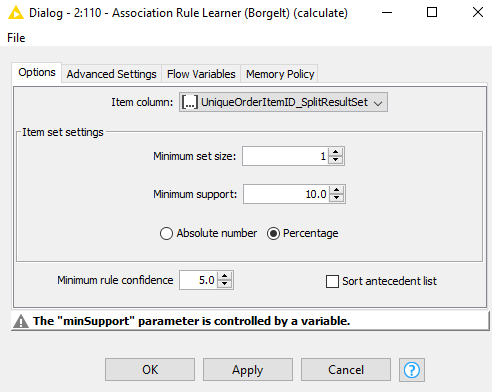Open the Item column dropdown
The width and height of the screenshot is (492, 392).
[x=283, y=102]
